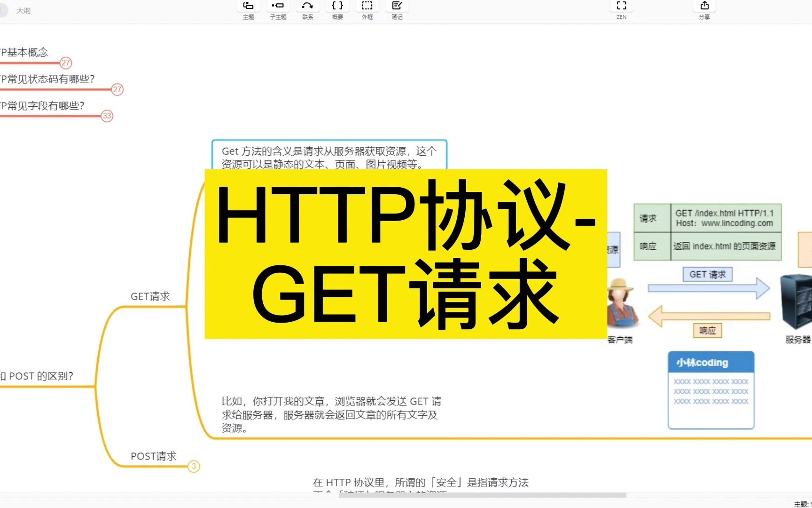
Task: Switch to the 大纲 outline view
Action: (x=23, y=10)
